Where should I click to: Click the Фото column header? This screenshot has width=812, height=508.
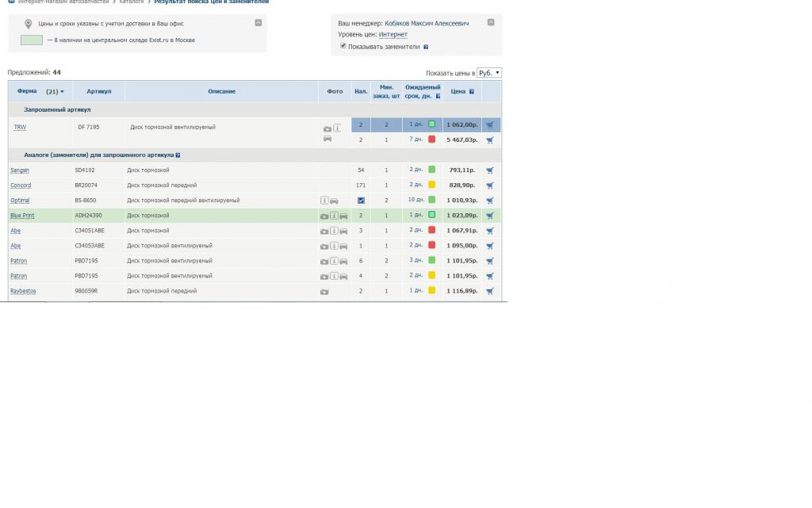tap(335, 92)
